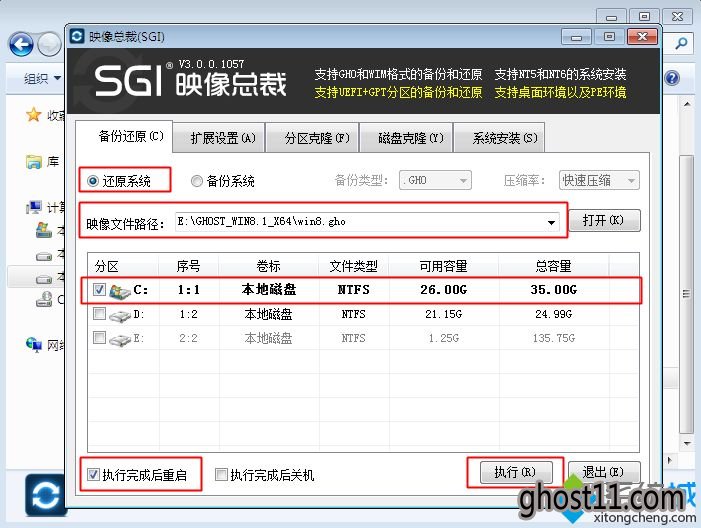
Task: Open the 备份类型 GHO dropdown
Action: click(435, 180)
